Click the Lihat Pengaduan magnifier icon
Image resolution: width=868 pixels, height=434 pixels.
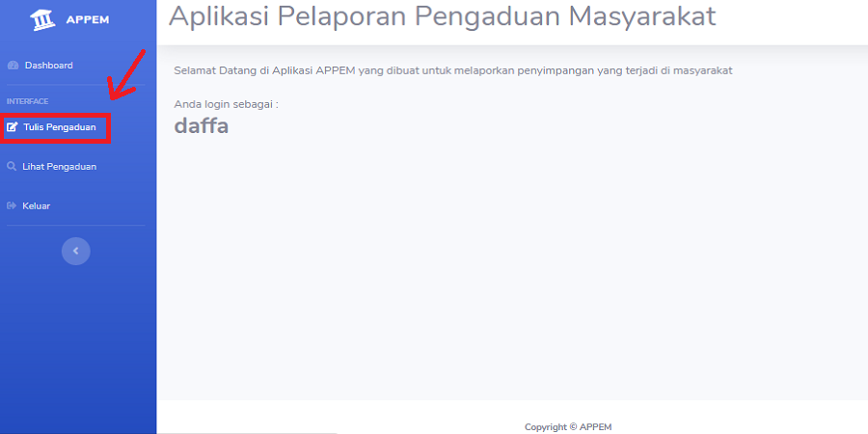(12, 166)
